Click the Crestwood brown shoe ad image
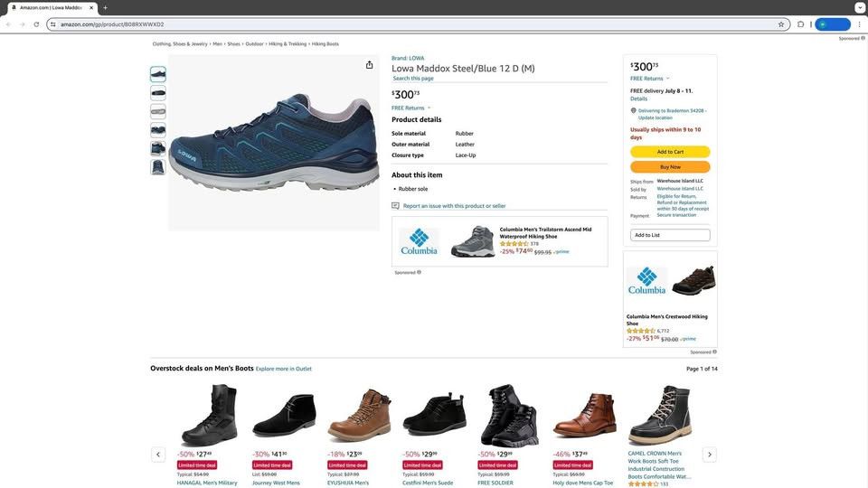The width and height of the screenshot is (868, 488). (x=693, y=280)
